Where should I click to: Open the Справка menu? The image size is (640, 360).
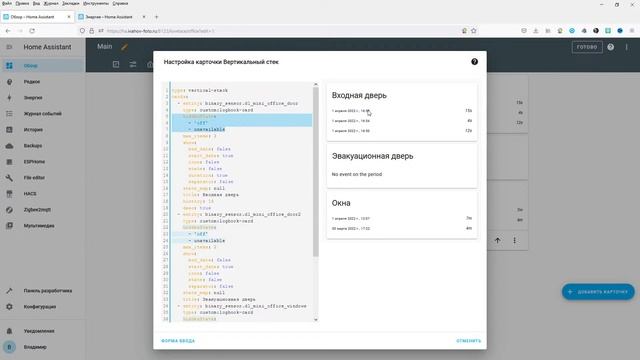point(120,3)
